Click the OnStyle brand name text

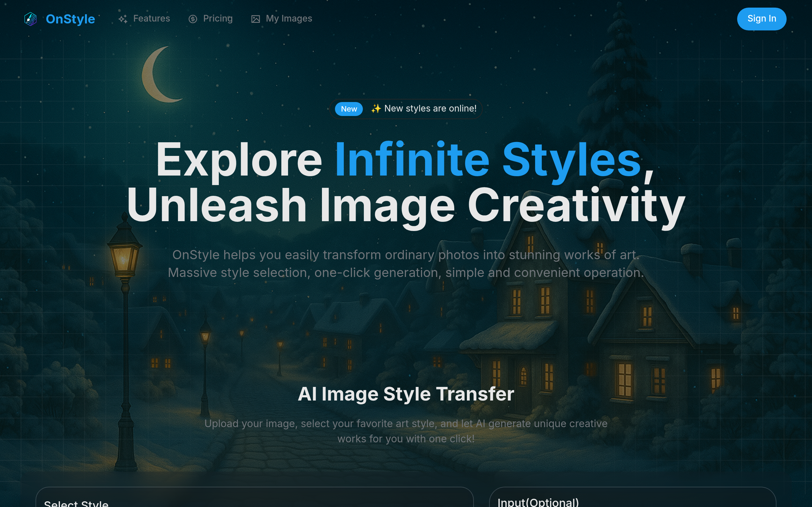tap(70, 19)
